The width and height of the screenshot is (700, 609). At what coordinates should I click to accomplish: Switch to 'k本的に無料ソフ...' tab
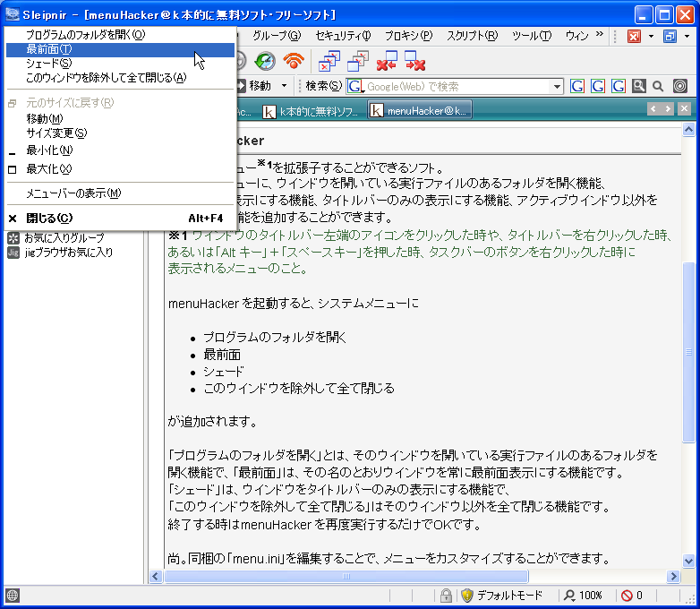[311, 111]
